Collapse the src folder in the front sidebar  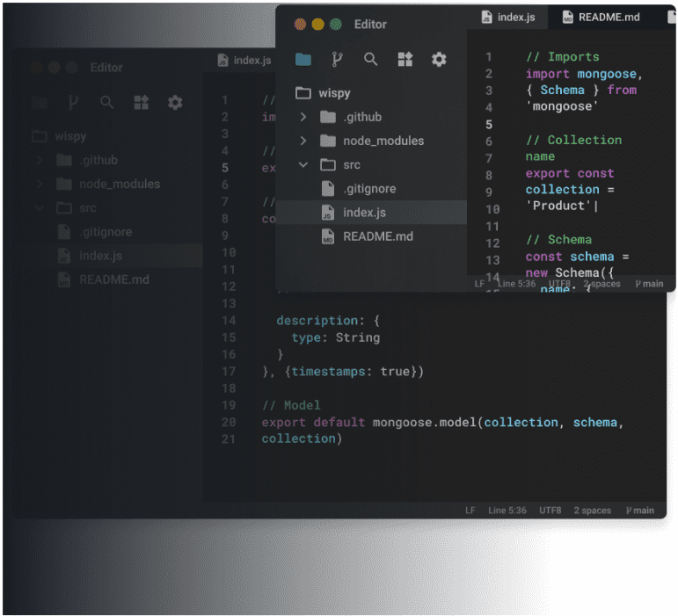click(303, 164)
